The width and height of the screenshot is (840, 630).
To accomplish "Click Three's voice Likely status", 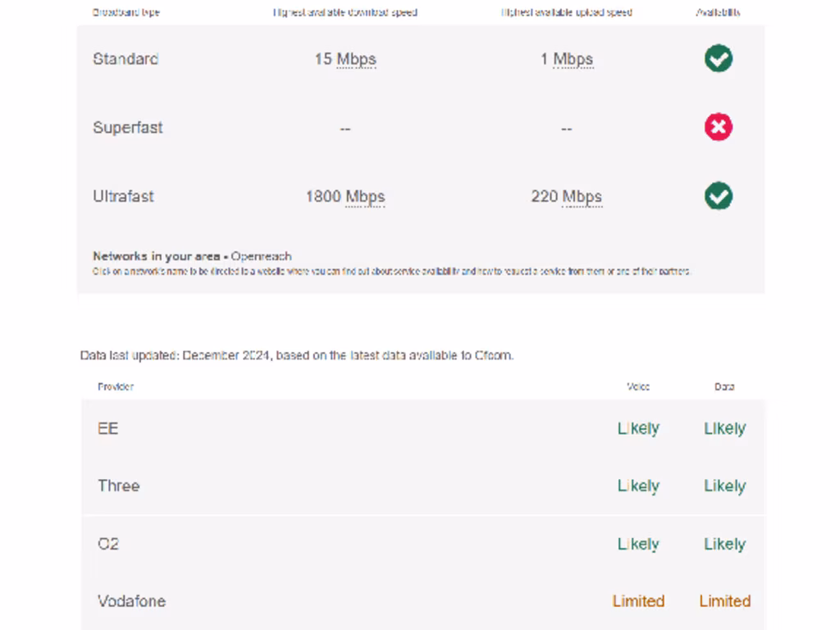I will point(638,486).
